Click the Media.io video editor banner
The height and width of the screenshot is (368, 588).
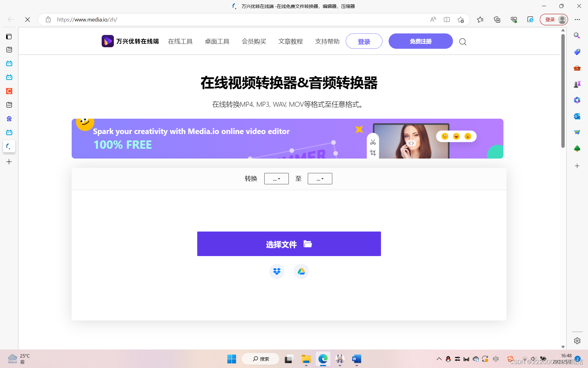287,139
